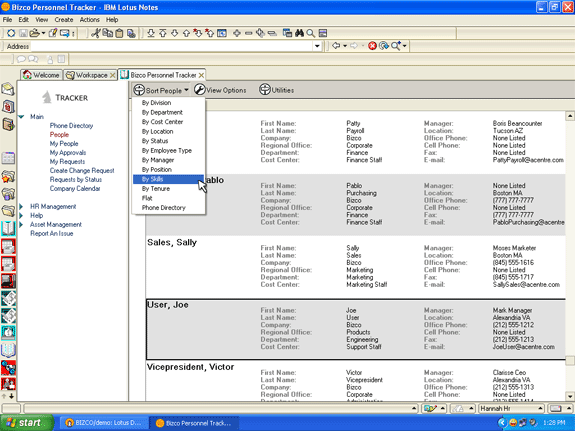
Task: Click the Edit Document pencil icon
Action: tap(53, 33)
